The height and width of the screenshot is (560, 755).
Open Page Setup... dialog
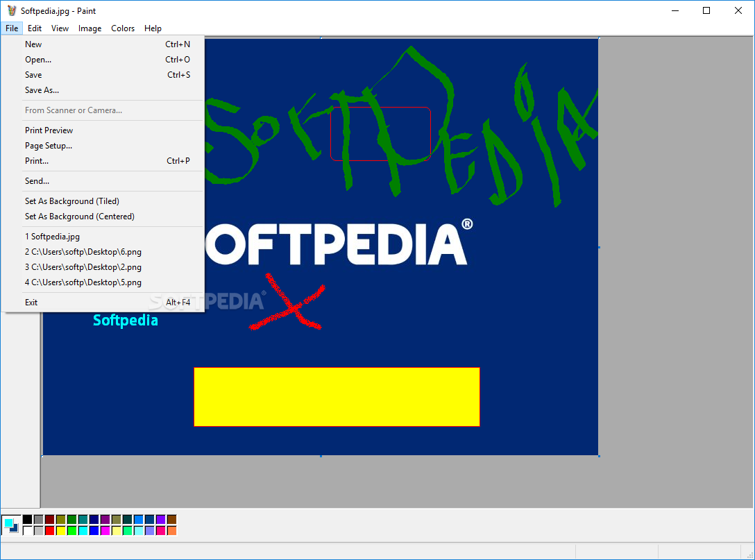[103, 146]
